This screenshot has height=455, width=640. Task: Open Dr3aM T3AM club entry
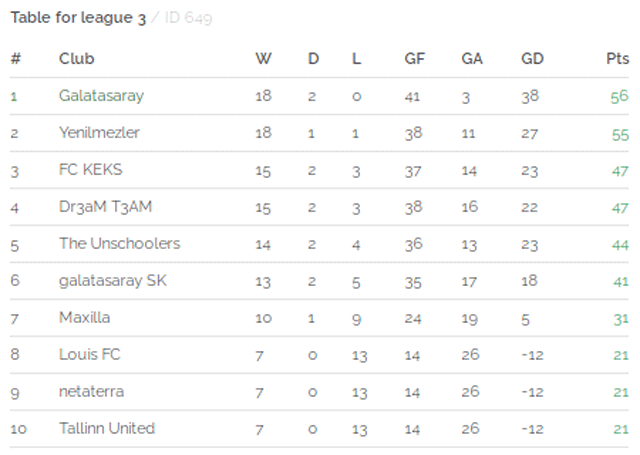coord(105,207)
